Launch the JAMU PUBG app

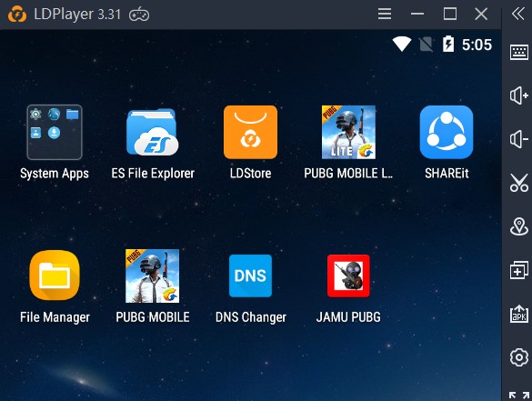point(348,276)
